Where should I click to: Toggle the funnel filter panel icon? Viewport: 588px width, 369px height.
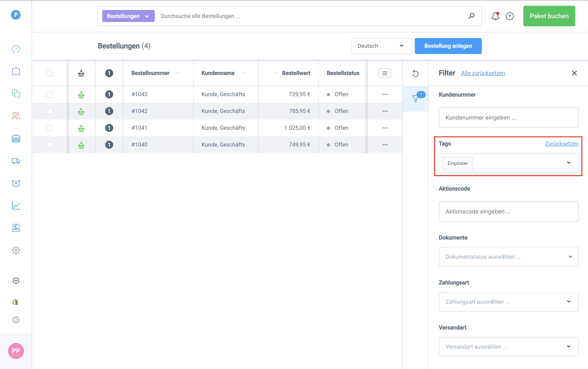point(416,99)
